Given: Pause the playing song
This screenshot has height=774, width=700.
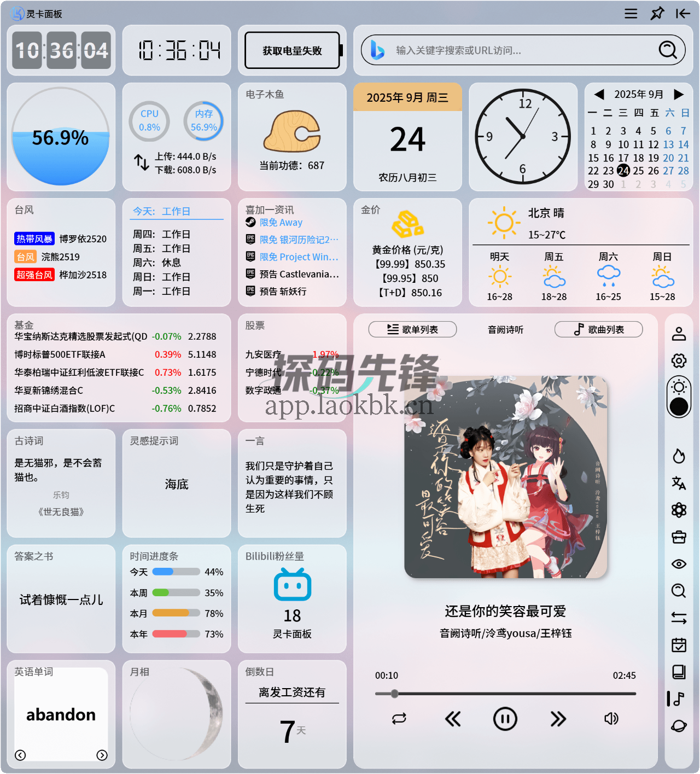Looking at the screenshot, I should click(x=505, y=719).
